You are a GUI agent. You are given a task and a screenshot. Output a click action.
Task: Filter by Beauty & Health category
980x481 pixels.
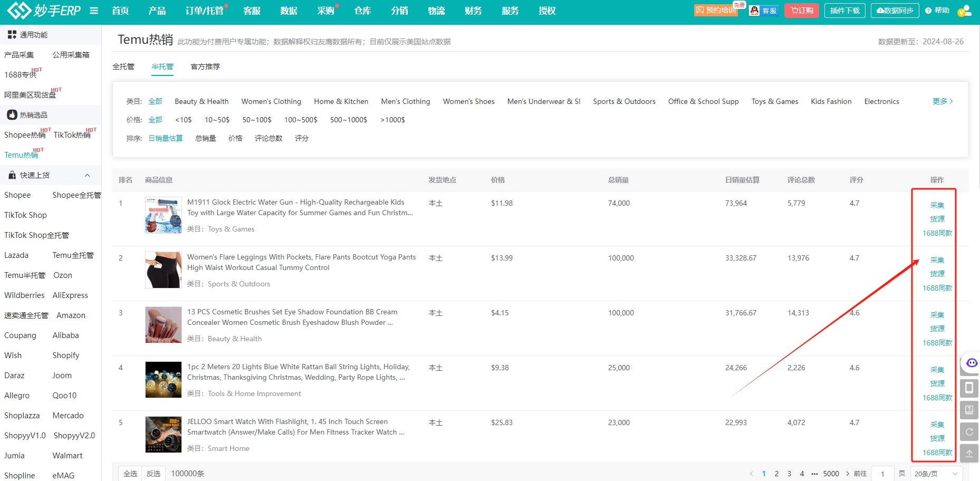click(x=201, y=101)
